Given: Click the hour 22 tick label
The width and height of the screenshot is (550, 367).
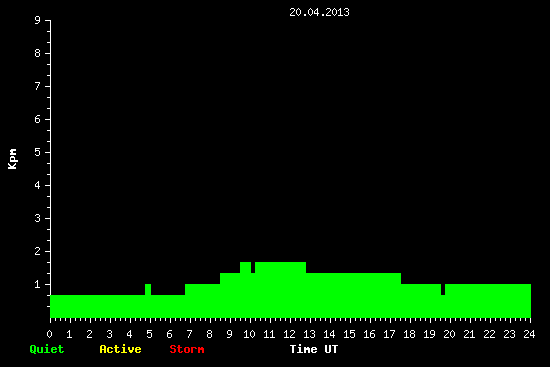Looking at the screenshot, I should (489, 334).
